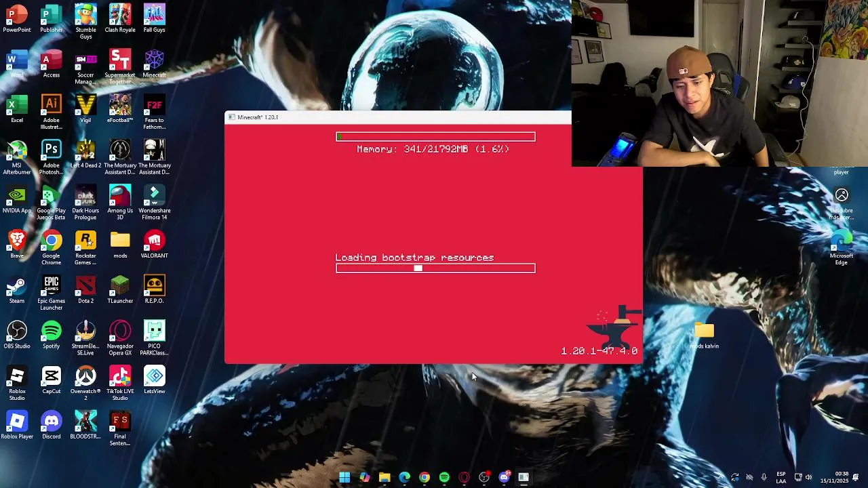Viewport: 868px width, 488px height.
Task: Click the bootstrap resources loading bar
Action: pos(435,268)
